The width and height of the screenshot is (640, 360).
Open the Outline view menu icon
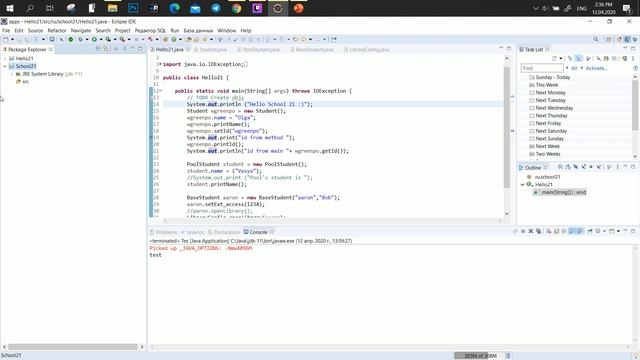618,167
